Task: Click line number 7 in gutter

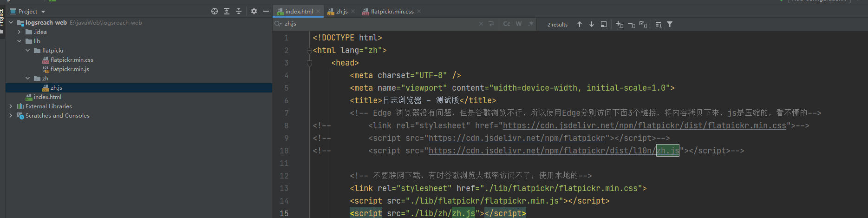Action: click(287, 113)
